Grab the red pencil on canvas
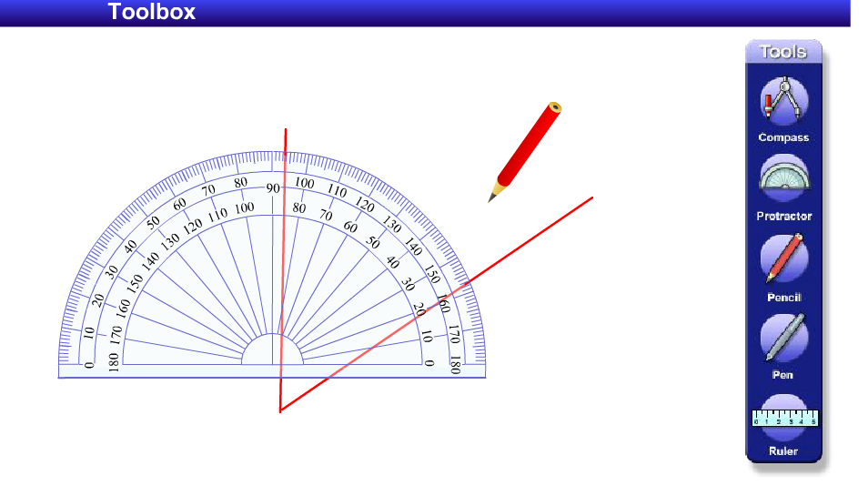Image resolution: width=868 pixels, height=486 pixels. coord(525,152)
